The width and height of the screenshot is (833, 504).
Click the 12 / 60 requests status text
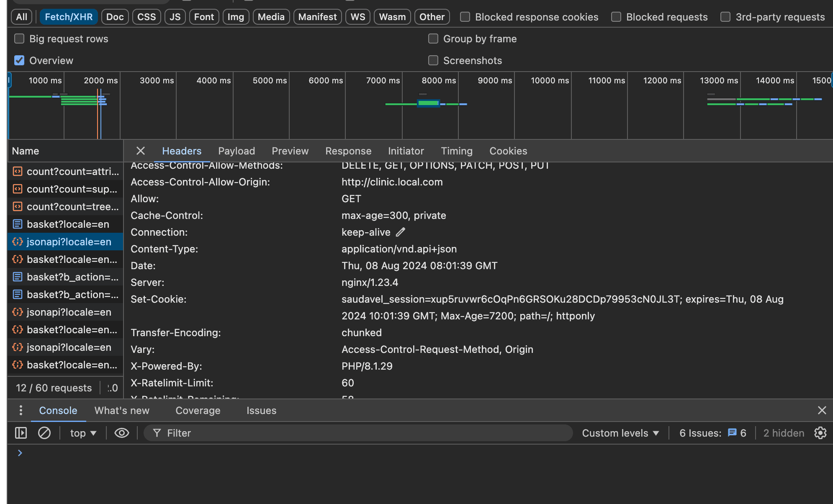pos(54,388)
